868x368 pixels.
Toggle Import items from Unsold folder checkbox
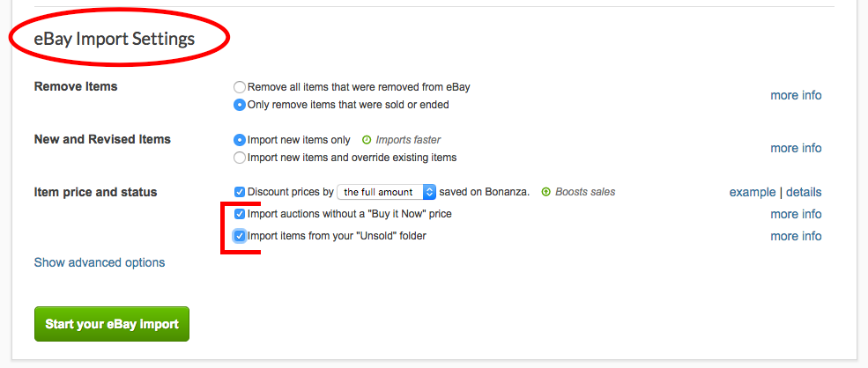[x=240, y=236]
